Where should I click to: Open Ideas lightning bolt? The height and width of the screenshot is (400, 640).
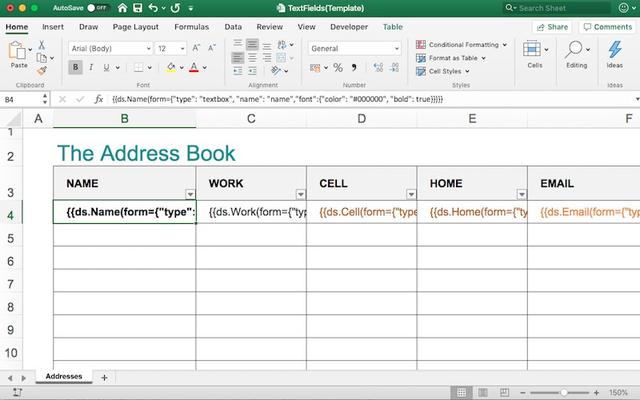[x=614, y=50]
